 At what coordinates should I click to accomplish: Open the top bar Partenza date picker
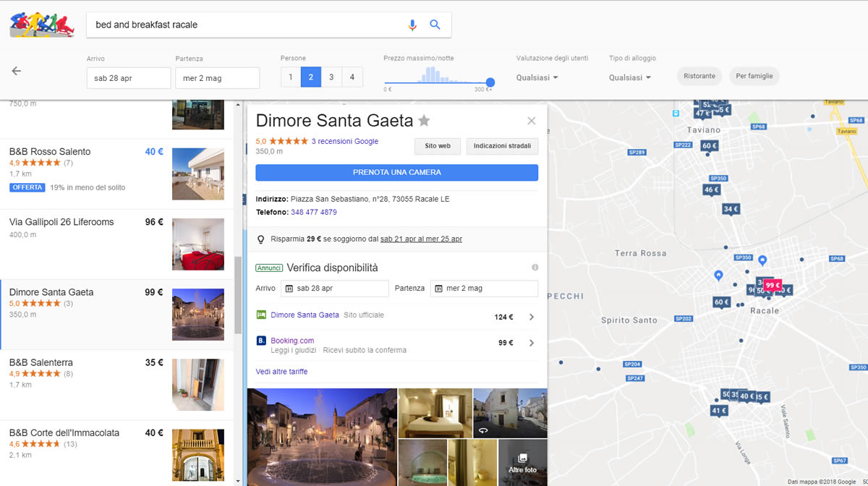(217, 78)
